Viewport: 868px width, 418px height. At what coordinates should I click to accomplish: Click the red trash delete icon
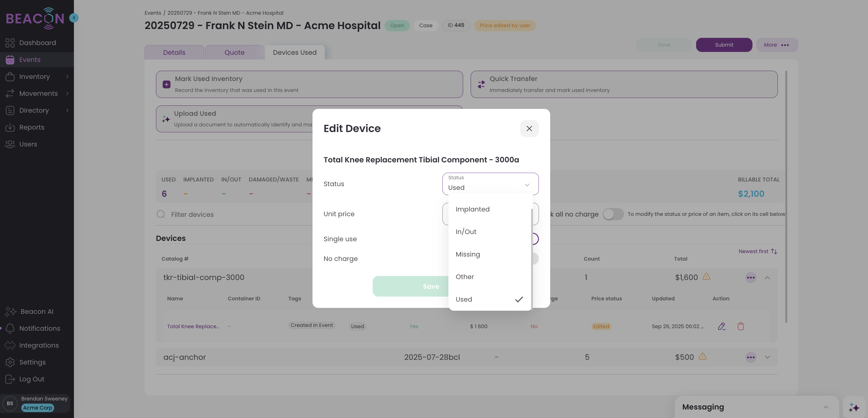740,326
